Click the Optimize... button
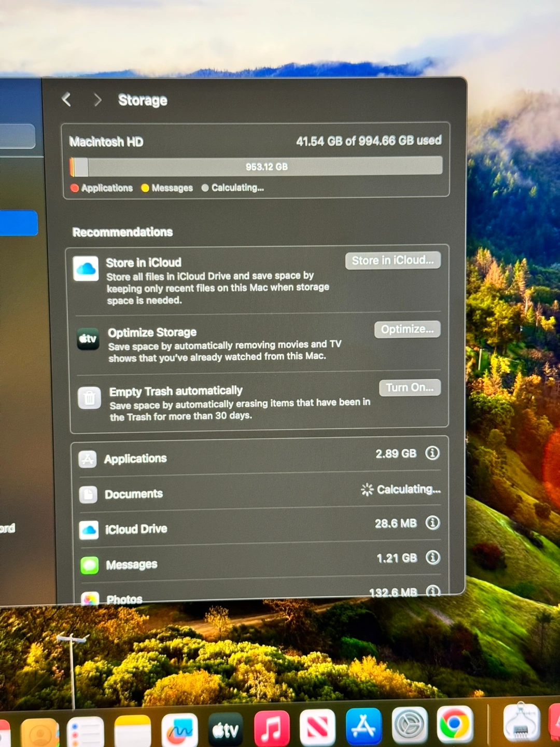Image resolution: width=560 pixels, height=747 pixels. click(x=408, y=329)
